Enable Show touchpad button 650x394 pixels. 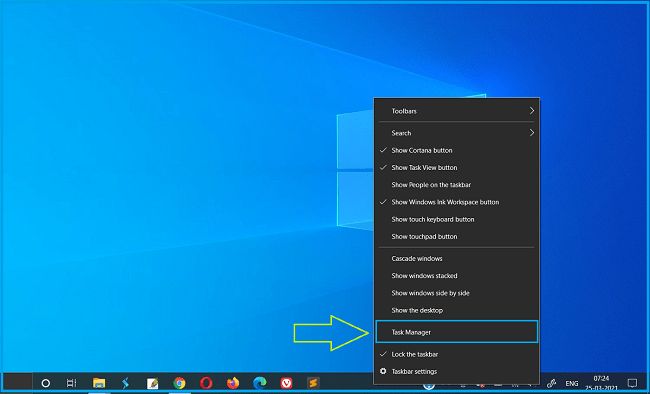click(x=457, y=236)
